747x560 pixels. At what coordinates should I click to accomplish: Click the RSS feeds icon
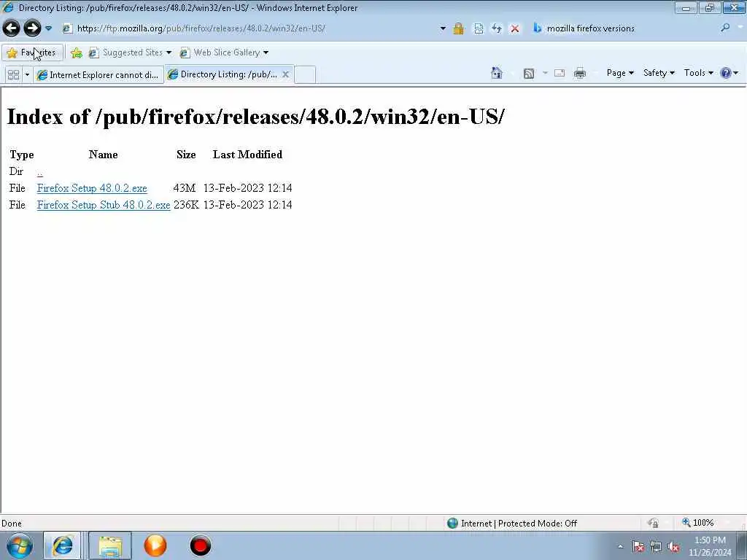(x=529, y=74)
